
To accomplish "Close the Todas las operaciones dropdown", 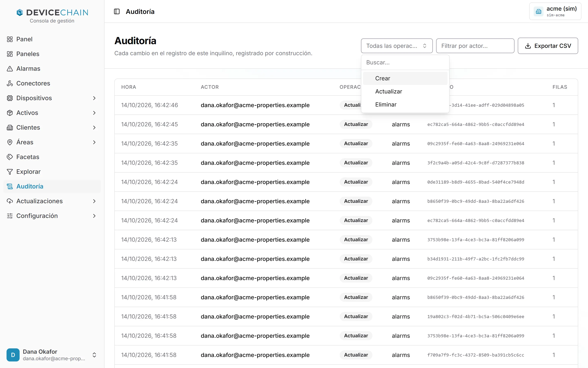I will click(x=396, y=46).
